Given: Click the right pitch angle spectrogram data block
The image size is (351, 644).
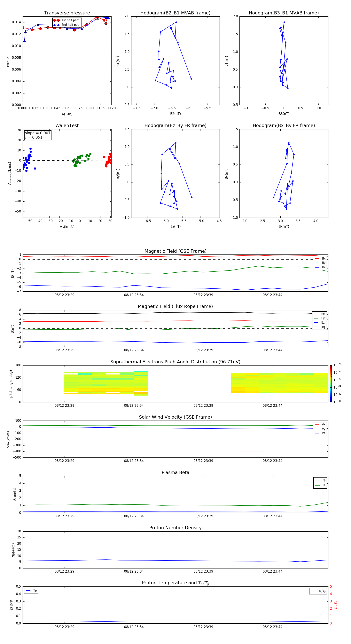Looking at the screenshot, I should pyautogui.click(x=279, y=383).
